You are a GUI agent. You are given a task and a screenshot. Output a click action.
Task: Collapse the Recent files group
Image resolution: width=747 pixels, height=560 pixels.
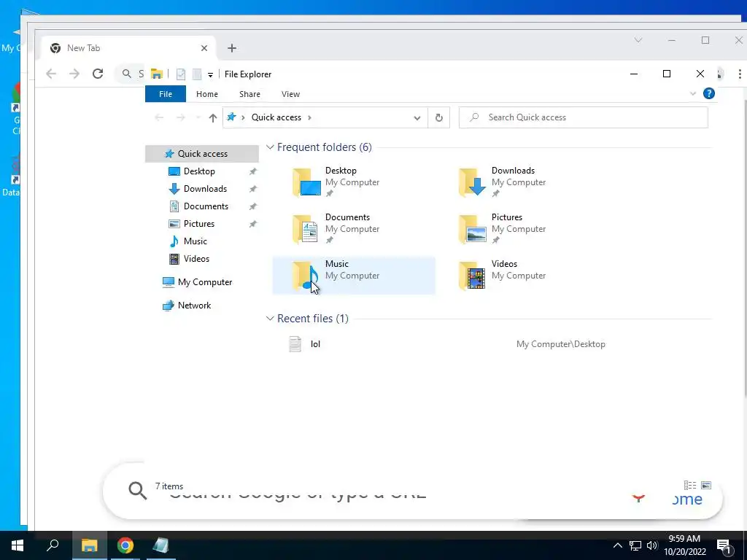(270, 318)
